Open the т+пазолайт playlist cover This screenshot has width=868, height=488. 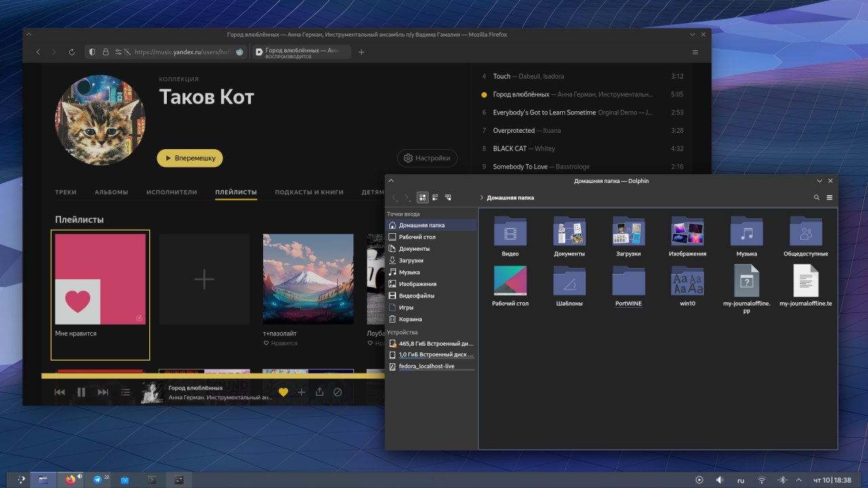(x=308, y=279)
